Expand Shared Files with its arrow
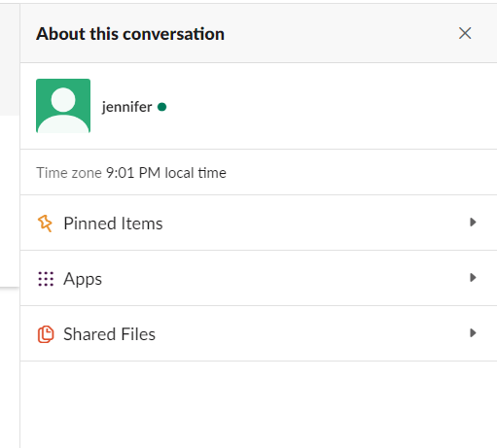This screenshot has width=497, height=448. pyautogui.click(x=473, y=333)
